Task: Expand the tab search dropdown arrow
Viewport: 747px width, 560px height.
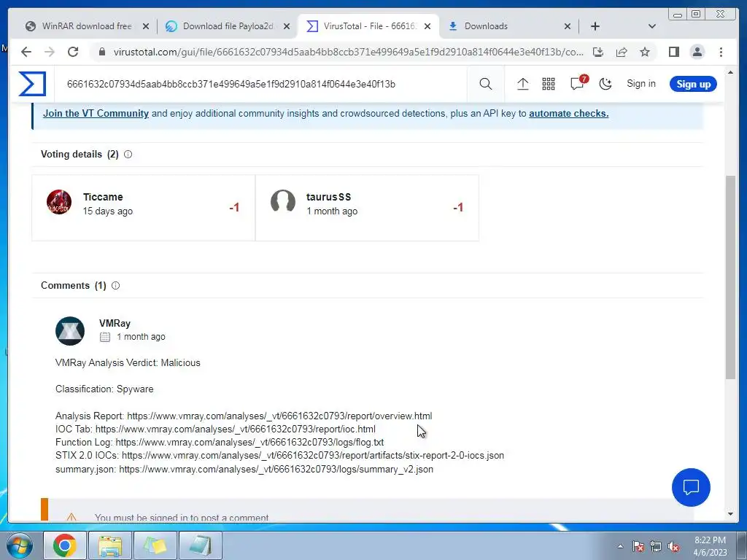Action: coord(652,26)
